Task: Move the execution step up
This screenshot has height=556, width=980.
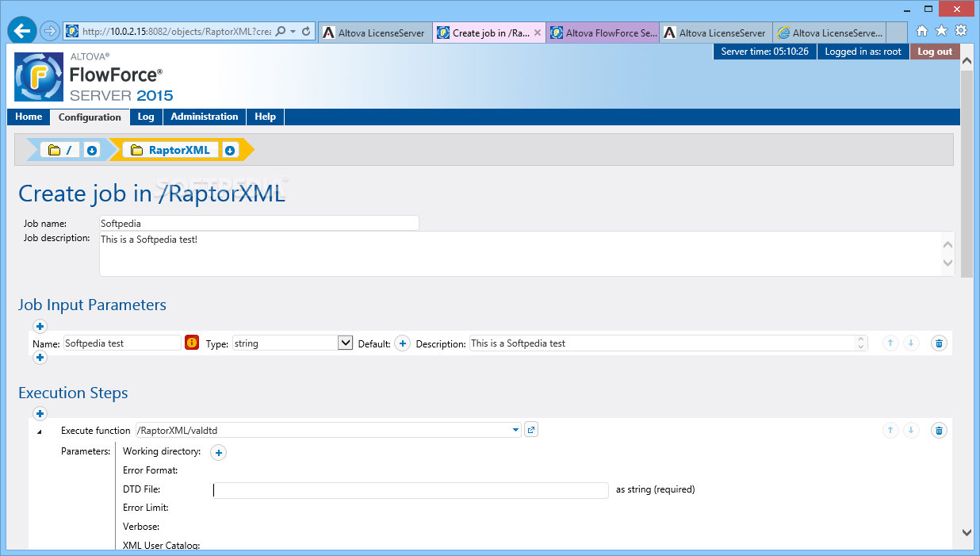Action: pyautogui.click(x=890, y=430)
